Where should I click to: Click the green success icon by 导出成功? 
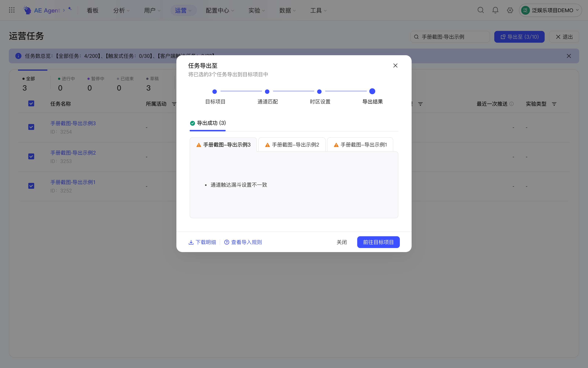pos(192,123)
